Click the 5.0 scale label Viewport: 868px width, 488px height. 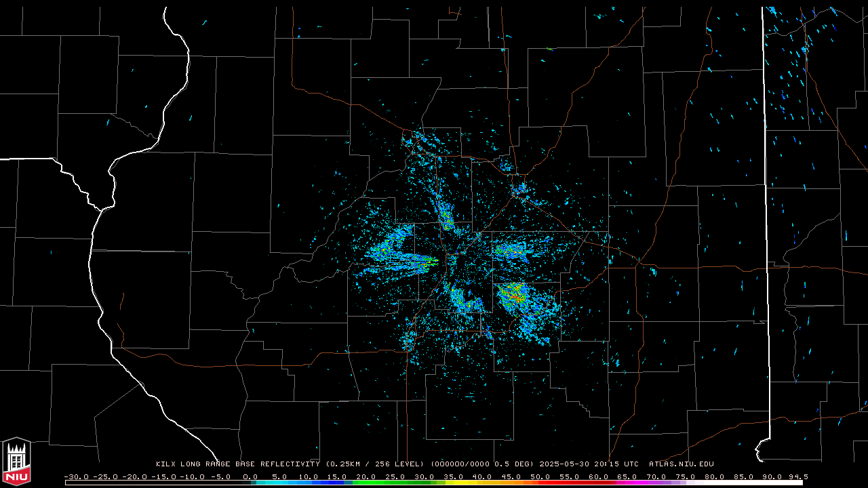pos(279,477)
